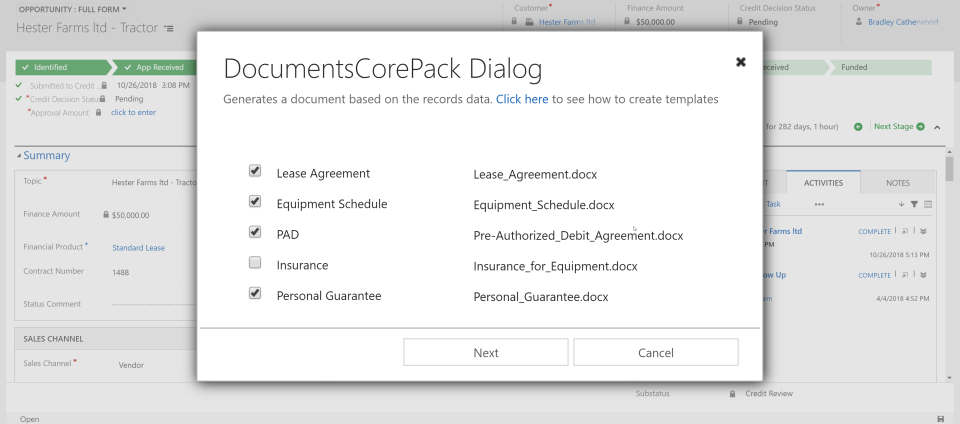
Task: Click the Next button in the dialog
Action: pos(486,352)
